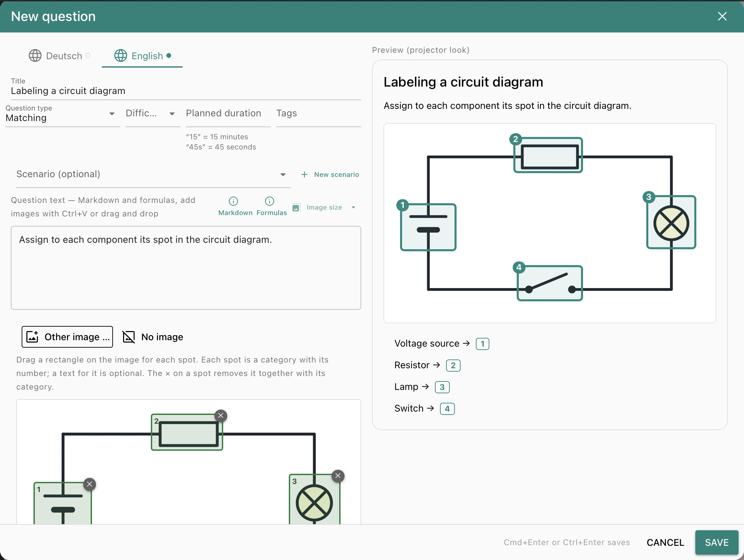
Task: Click badge 2 on preview diagram
Action: [515, 139]
